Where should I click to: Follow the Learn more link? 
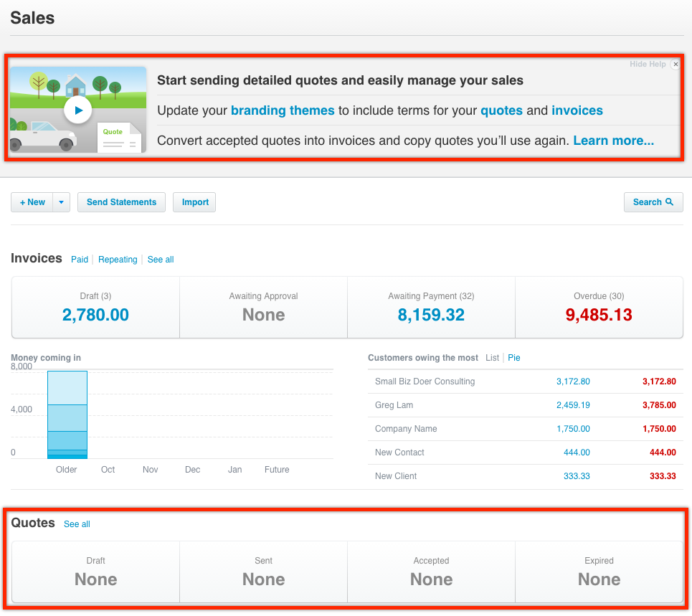tap(613, 141)
